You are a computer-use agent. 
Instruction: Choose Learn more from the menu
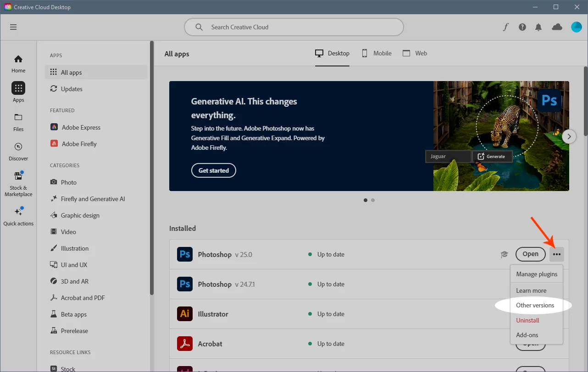coord(537,290)
